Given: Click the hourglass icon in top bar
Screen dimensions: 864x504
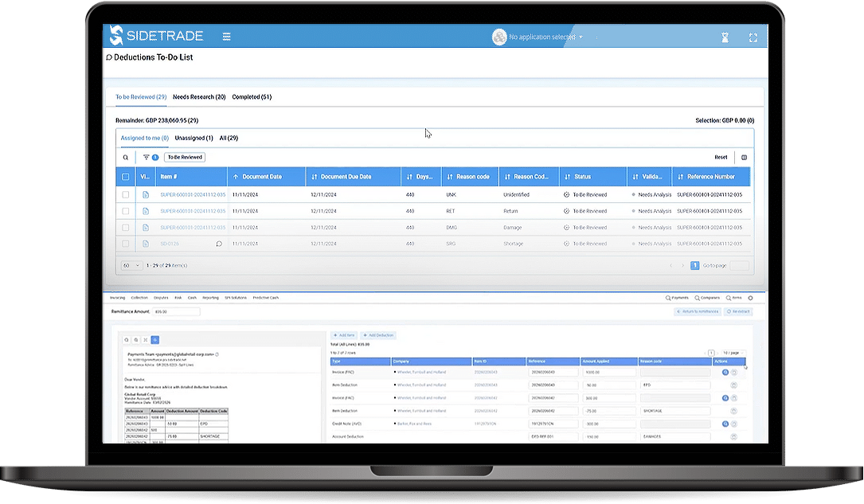Looking at the screenshot, I should click(x=724, y=37).
